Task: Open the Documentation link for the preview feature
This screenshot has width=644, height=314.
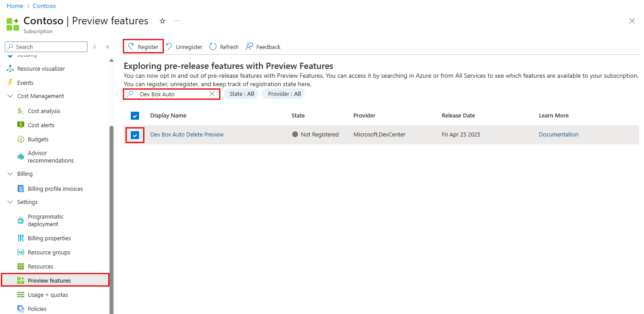Action: 558,134
